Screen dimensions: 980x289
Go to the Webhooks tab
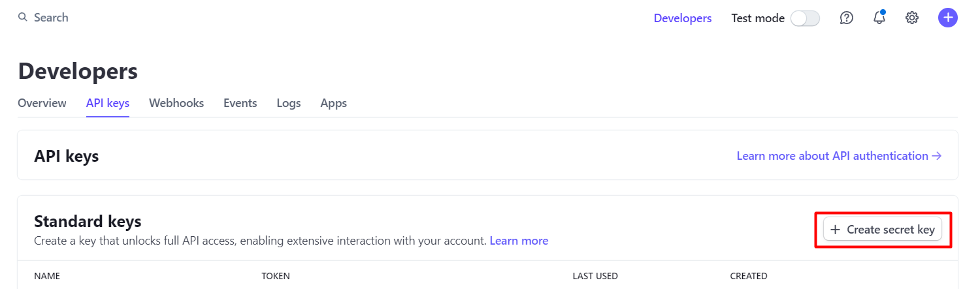(176, 103)
